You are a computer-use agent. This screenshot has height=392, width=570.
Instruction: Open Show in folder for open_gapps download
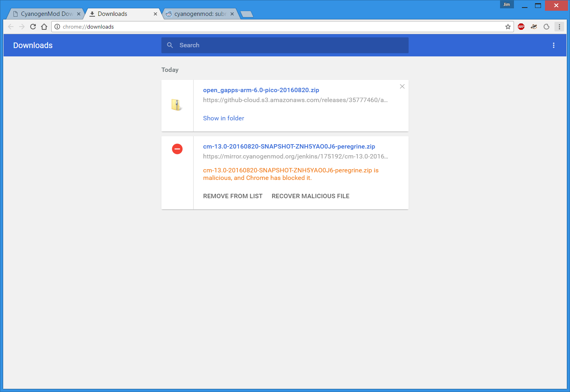click(223, 118)
